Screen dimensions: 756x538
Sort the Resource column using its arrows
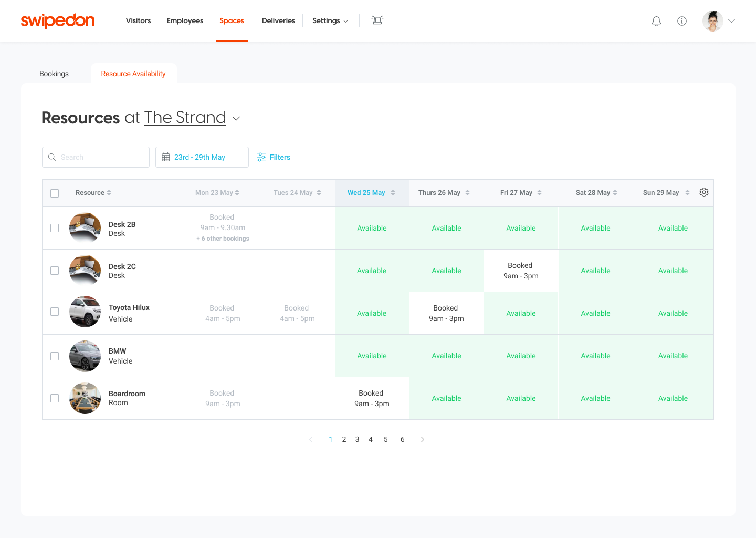[x=110, y=192]
